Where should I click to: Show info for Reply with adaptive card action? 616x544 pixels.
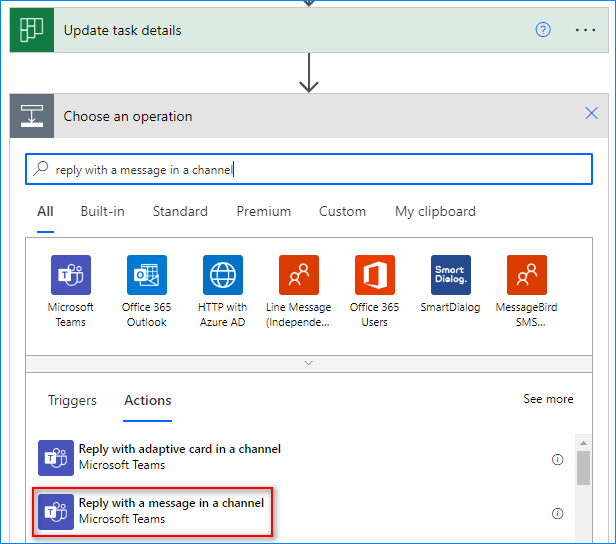coord(557,459)
